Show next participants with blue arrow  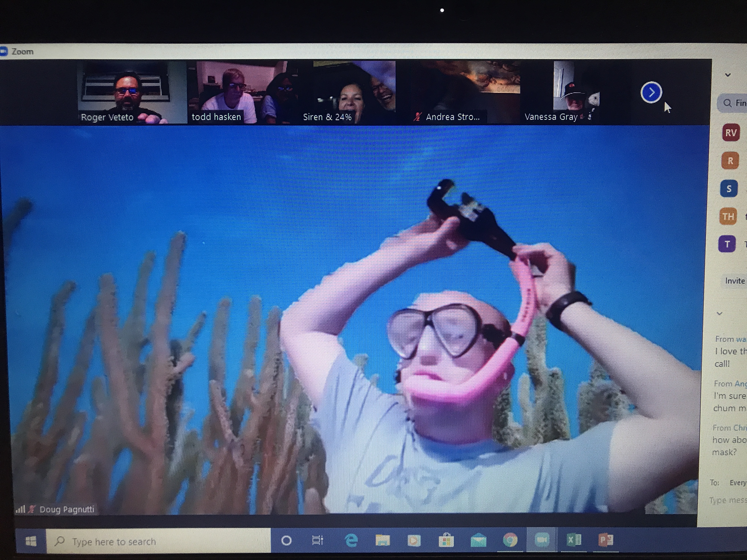pyautogui.click(x=651, y=92)
